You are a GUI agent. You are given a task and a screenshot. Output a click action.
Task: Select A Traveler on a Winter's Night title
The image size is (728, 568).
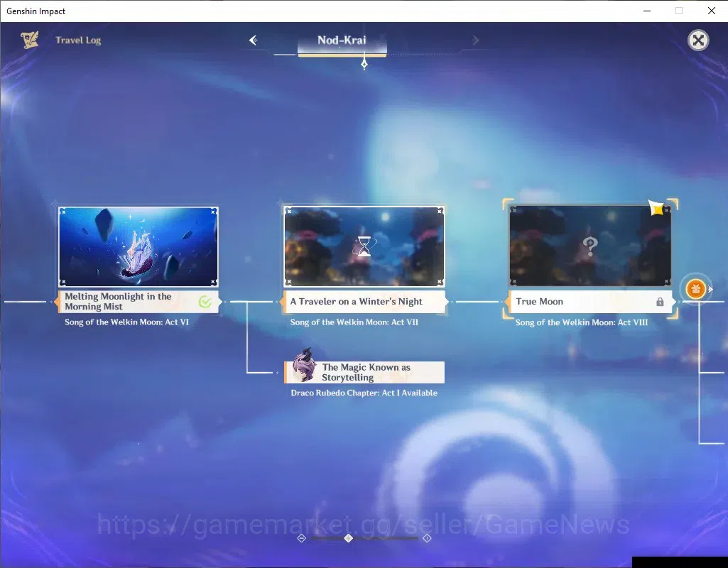[x=356, y=302]
